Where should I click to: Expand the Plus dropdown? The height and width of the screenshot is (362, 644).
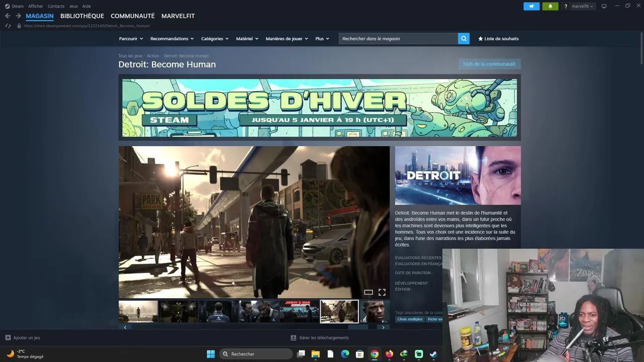pos(323,39)
